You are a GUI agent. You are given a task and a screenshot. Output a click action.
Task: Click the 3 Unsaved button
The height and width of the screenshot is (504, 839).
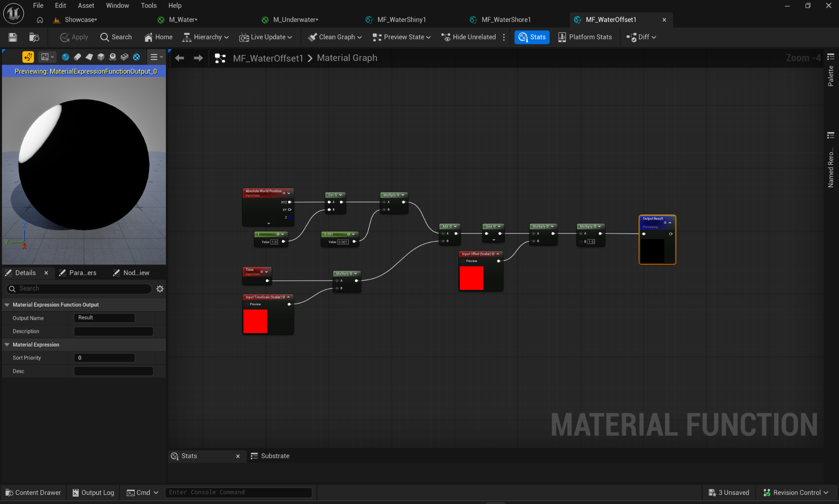click(x=729, y=493)
